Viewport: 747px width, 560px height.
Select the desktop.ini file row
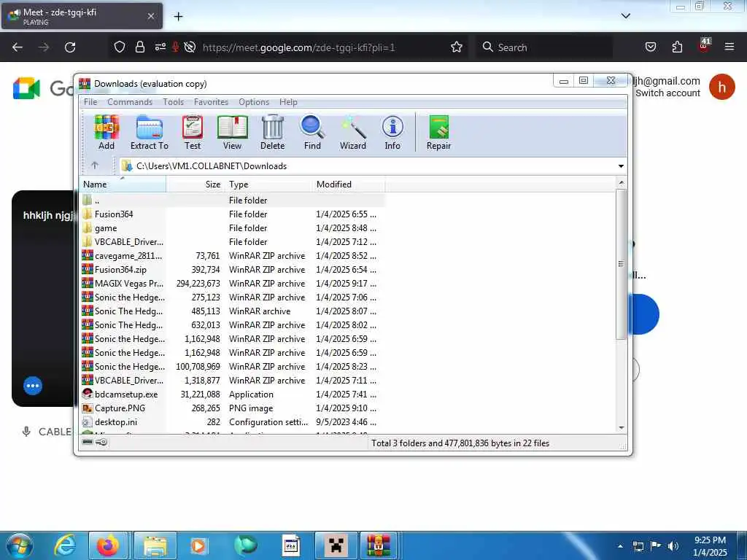point(233,422)
